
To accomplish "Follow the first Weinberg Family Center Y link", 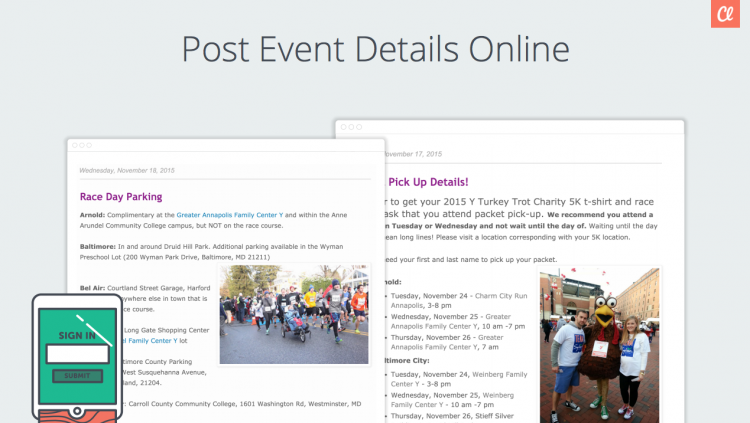I will click(x=459, y=379).
